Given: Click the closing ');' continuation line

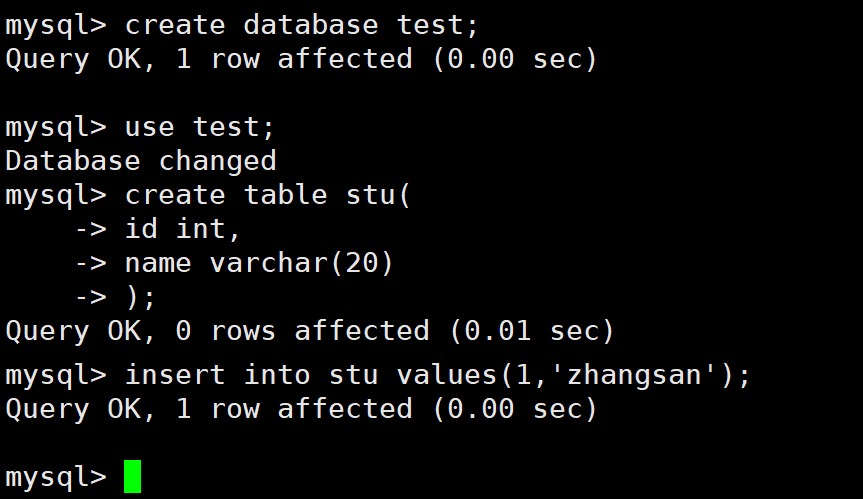Looking at the screenshot, I should [x=115, y=297].
